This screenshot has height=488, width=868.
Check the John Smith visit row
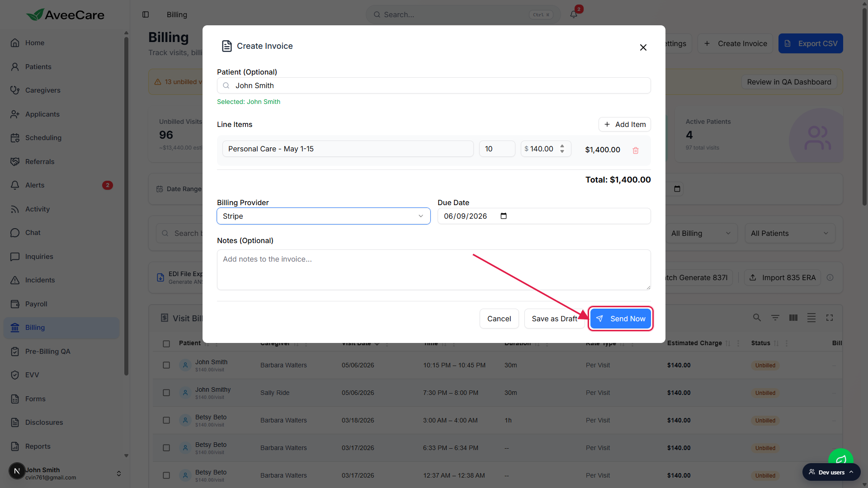tap(166, 365)
